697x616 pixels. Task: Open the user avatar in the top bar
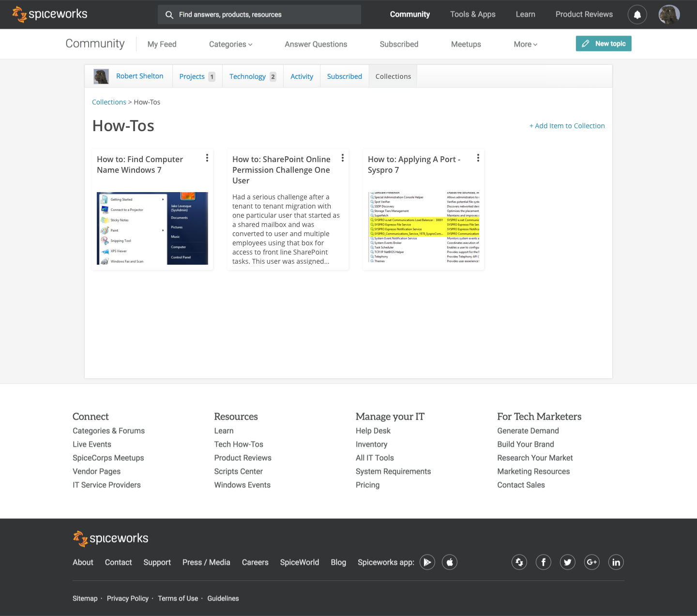pos(669,15)
